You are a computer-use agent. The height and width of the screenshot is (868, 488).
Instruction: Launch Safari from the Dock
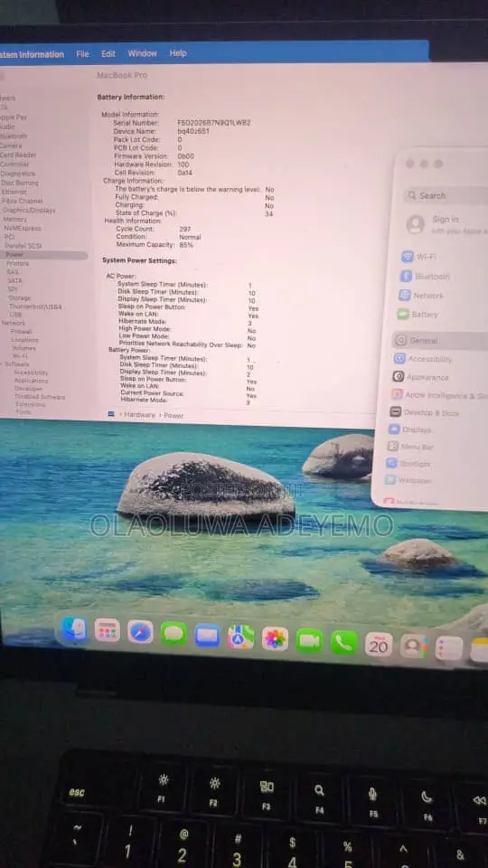[x=141, y=632]
